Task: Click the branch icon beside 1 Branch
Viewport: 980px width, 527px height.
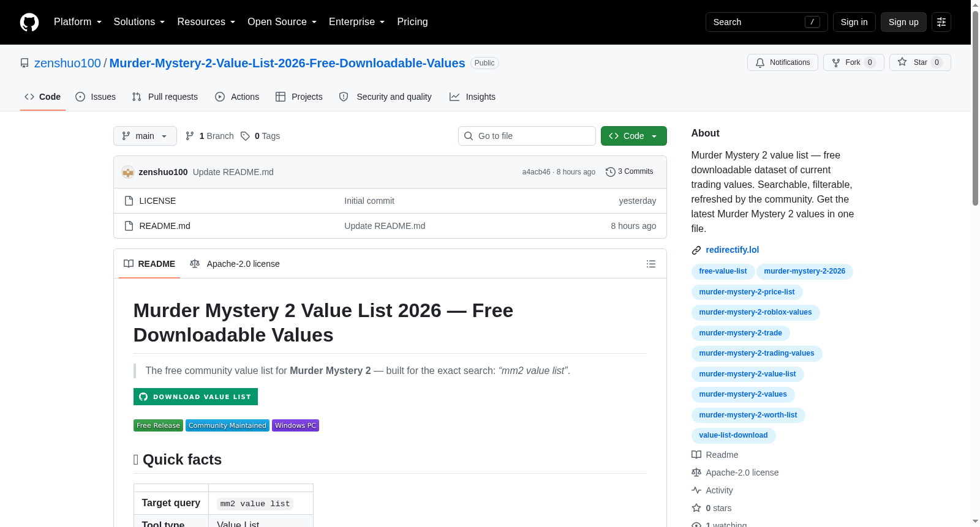Action: (190, 136)
